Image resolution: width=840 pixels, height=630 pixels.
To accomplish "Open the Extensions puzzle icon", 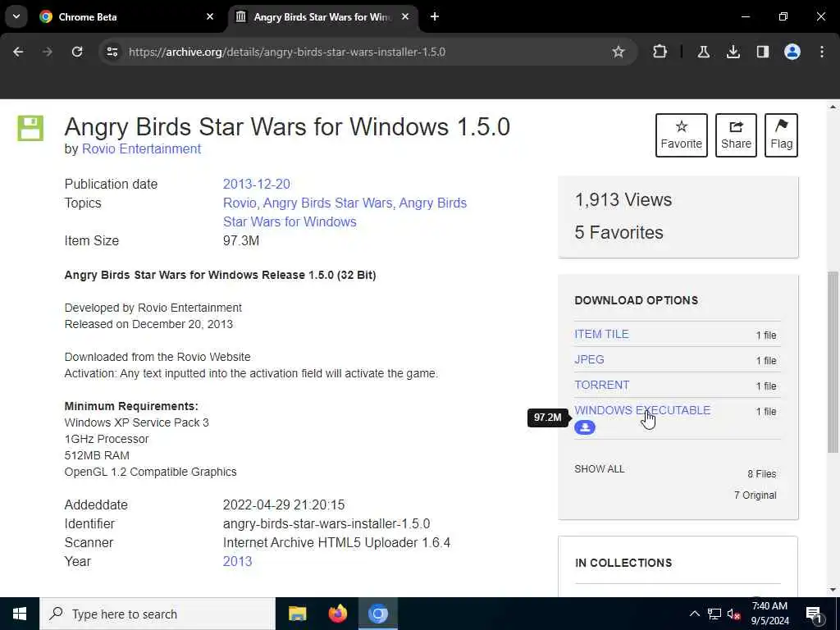I will coord(660,52).
